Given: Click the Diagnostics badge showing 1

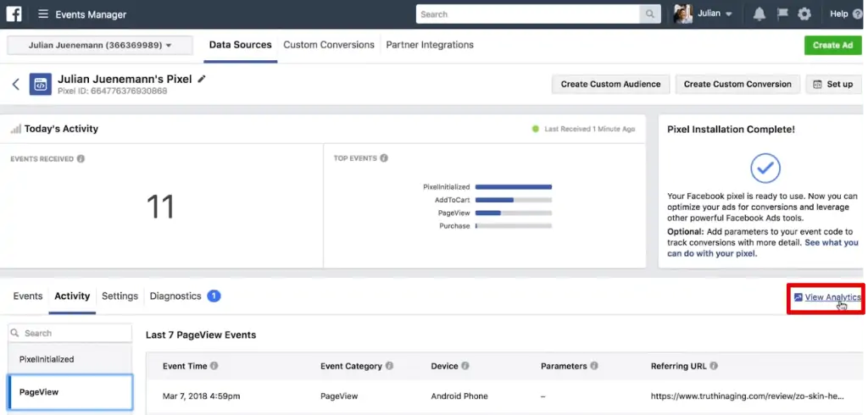Looking at the screenshot, I should [x=214, y=296].
